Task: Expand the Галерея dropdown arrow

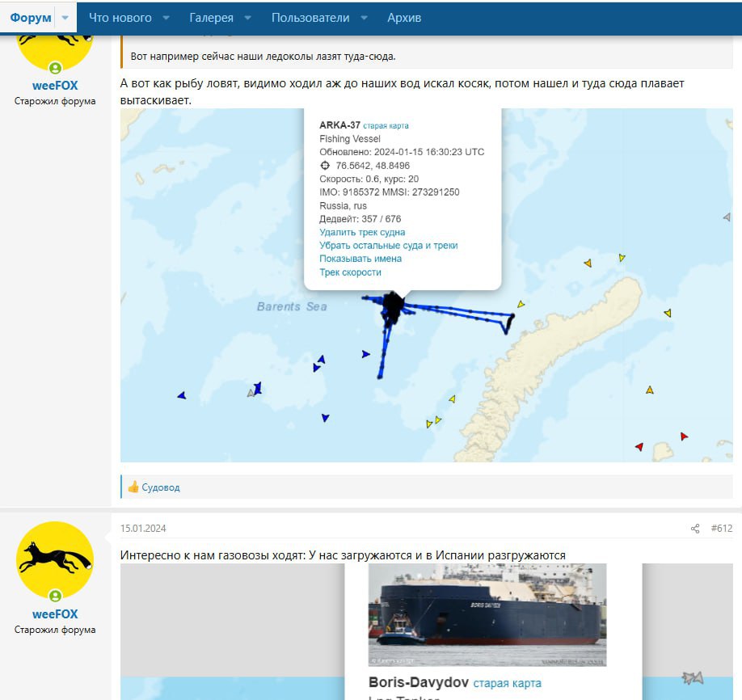Action: (x=247, y=18)
